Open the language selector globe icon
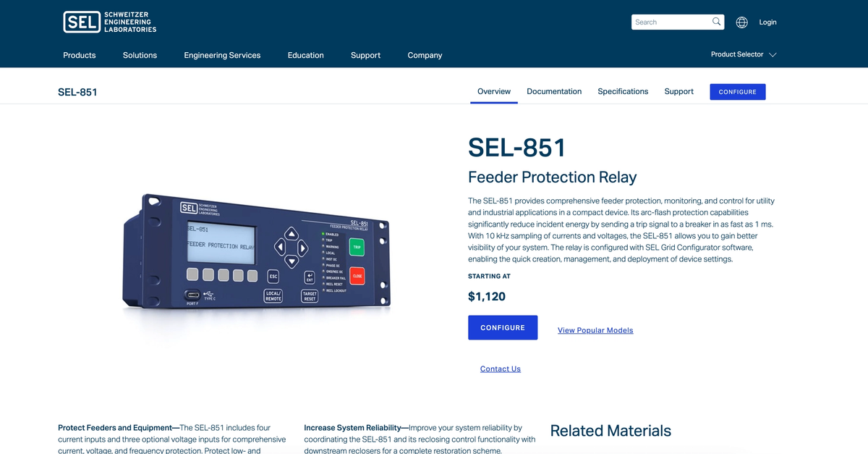The image size is (868, 454). [741, 22]
